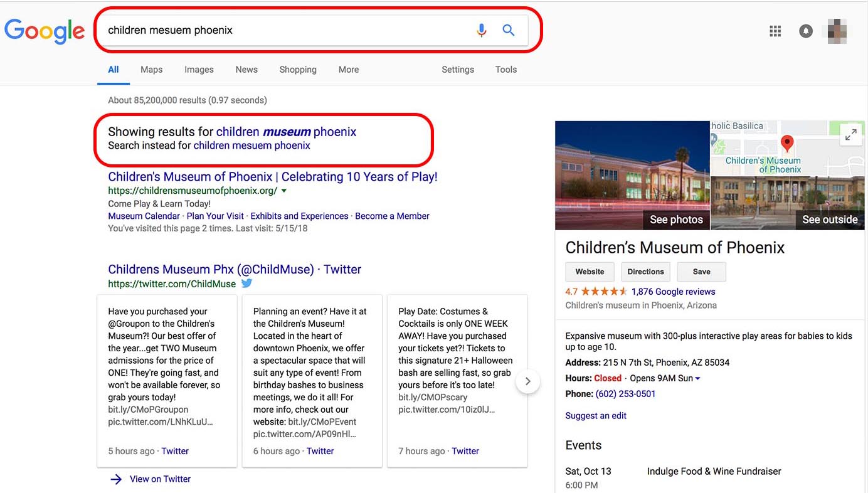The width and height of the screenshot is (868, 493).
Task: Click the Twitter link under the 7 hours ago tweet
Action: 465,451
